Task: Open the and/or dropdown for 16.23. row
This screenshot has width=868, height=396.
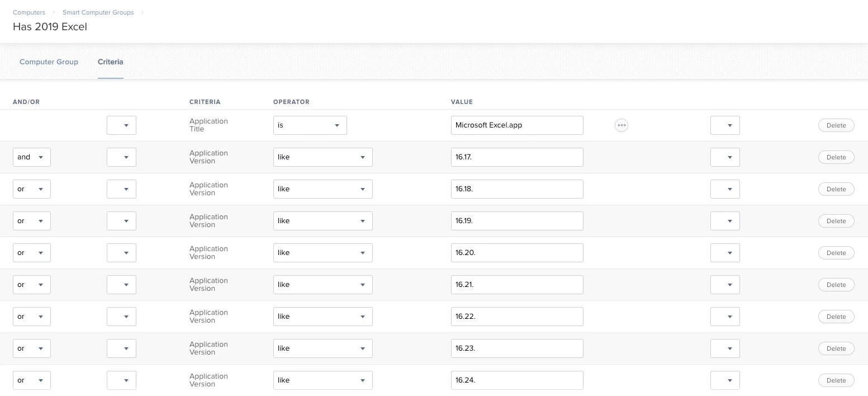Action: pyautogui.click(x=32, y=348)
